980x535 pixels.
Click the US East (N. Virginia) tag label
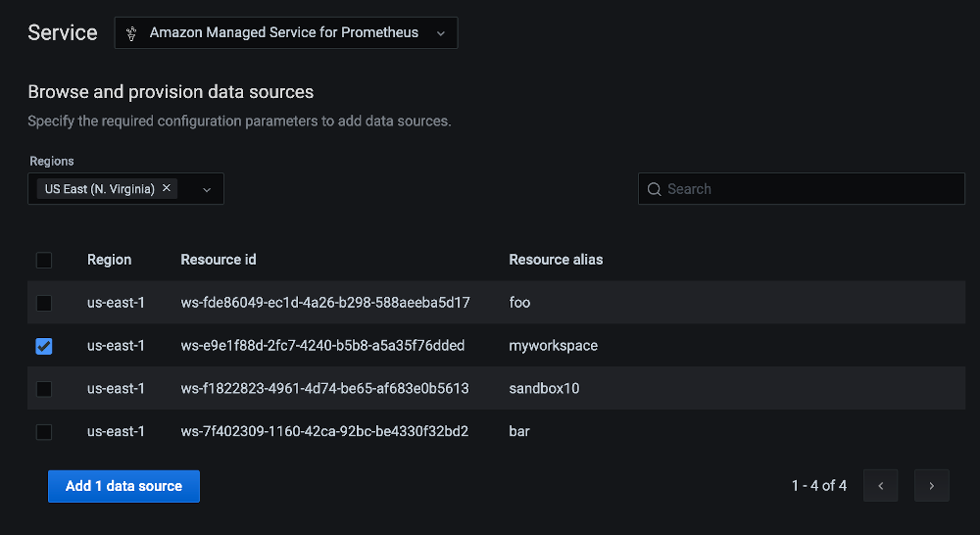point(99,189)
